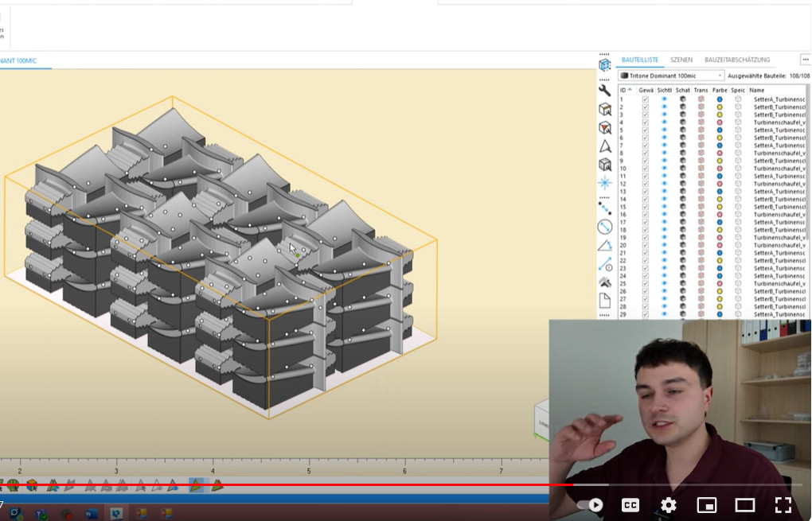Select part row 2 SetterB_Turbinensc
The image size is (812, 521).
coord(780,107)
